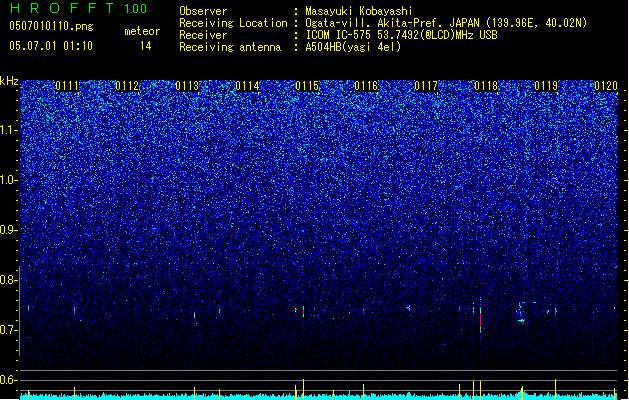Click time marker 0120

click(606, 86)
